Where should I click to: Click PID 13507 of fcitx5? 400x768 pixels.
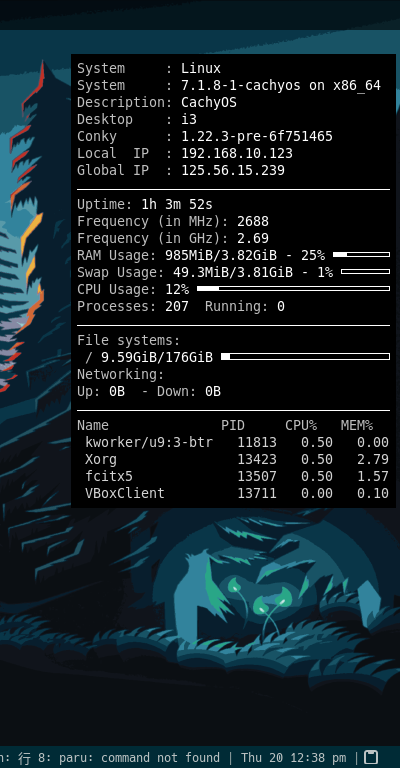[x=257, y=476]
